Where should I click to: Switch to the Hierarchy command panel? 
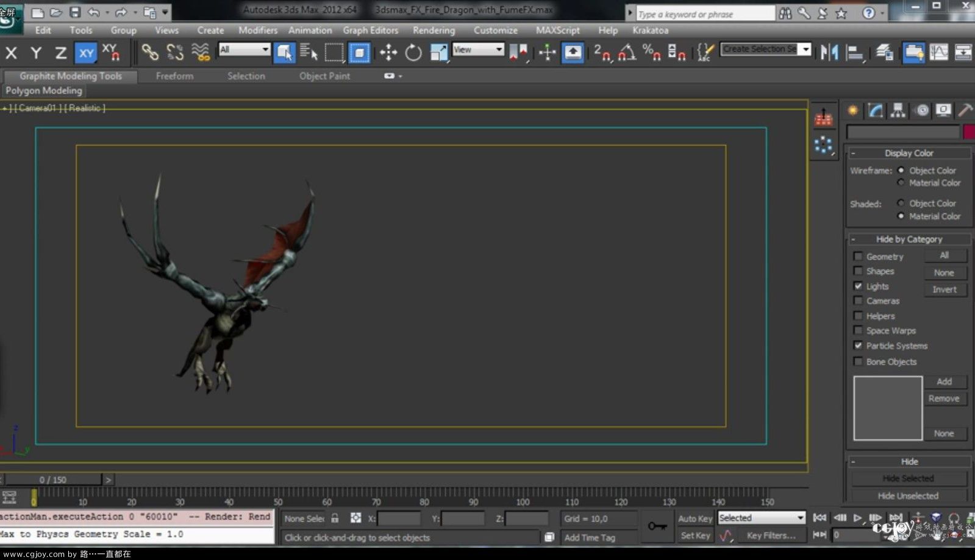click(x=898, y=110)
